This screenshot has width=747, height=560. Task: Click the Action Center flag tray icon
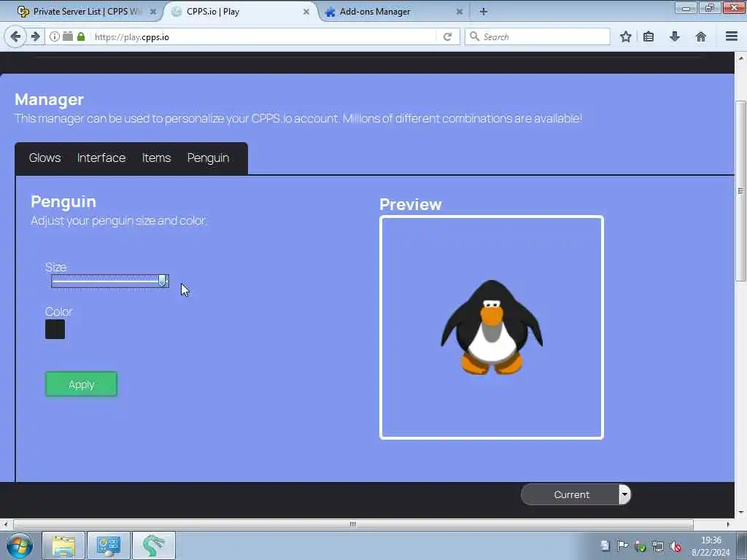click(622, 546)
